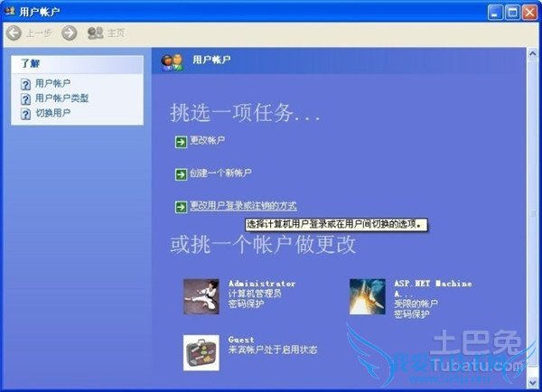Choose the 更改帐户 task

207,140
